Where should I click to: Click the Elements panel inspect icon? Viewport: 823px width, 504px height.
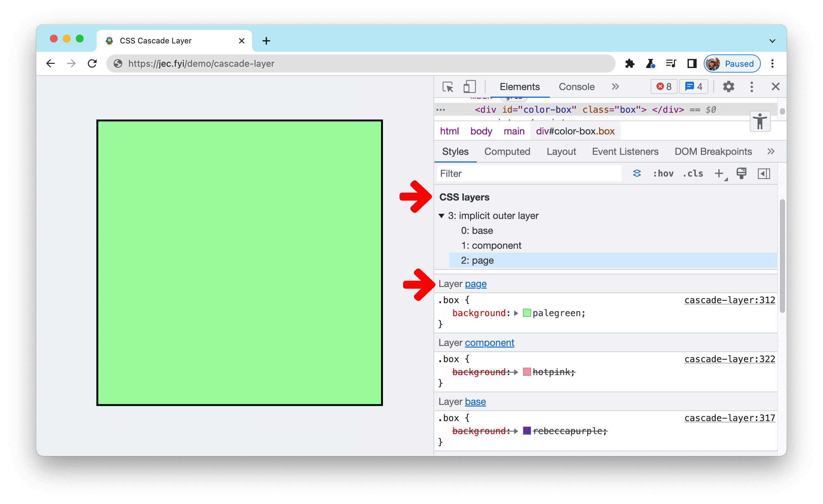(448, 87)
